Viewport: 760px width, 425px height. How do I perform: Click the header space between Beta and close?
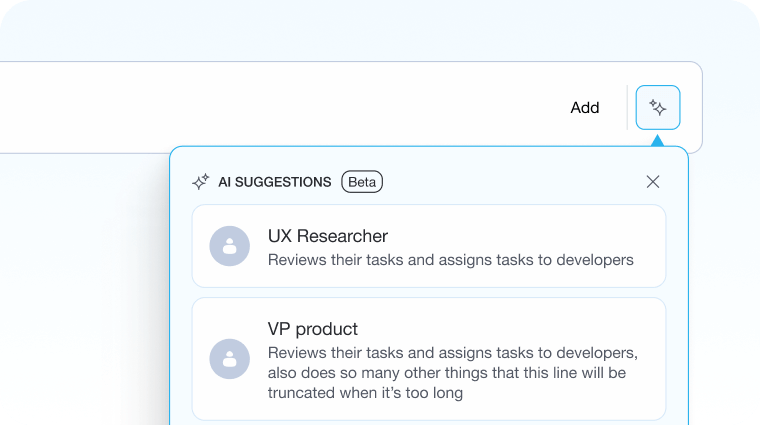[x=510, y=182]
